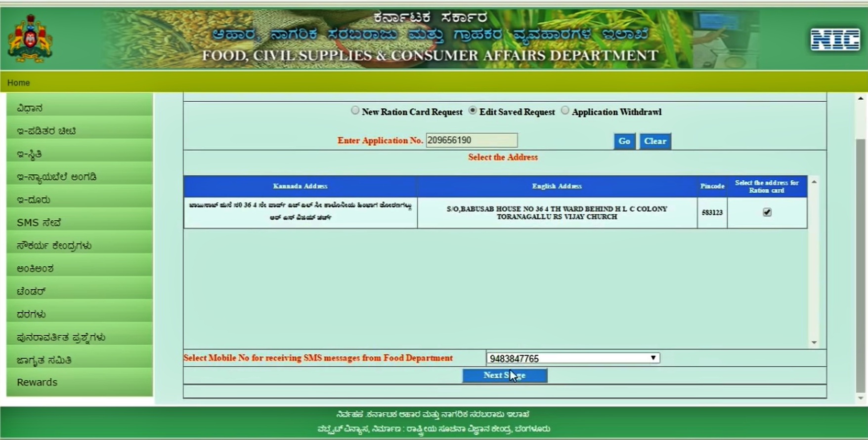This screenshot has height=440, width=868.
Task: Click address table scroll down arrow
Action: 814,343
